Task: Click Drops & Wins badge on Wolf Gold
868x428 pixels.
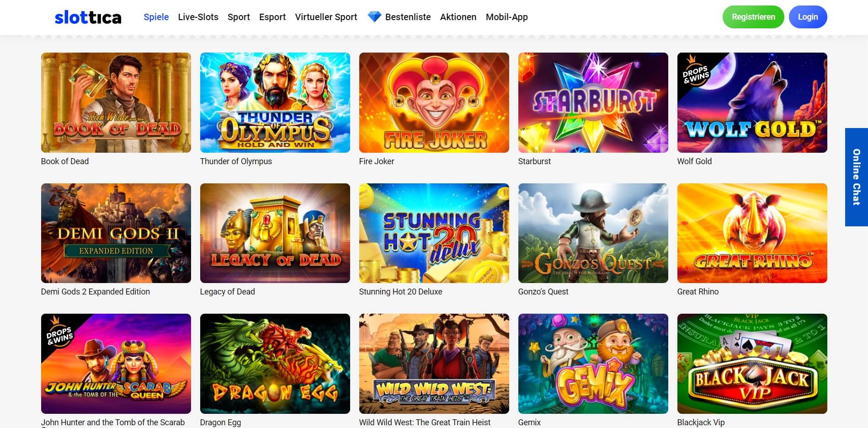Action: (x=696, y=71)
